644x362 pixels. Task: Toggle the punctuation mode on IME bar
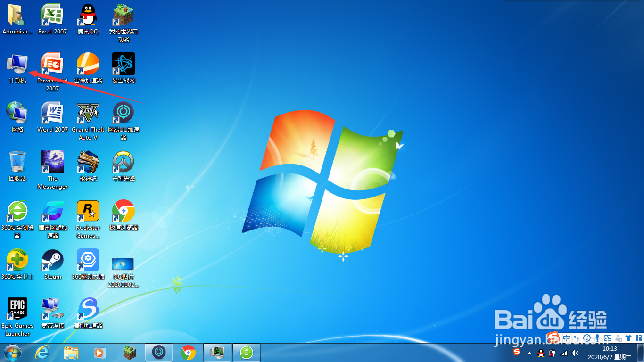[x=576, y=338]
